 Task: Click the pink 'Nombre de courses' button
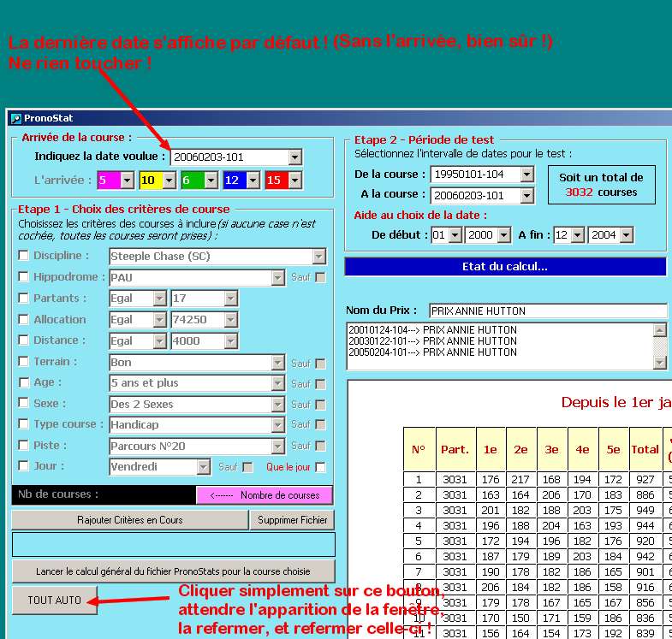[265, 495]
